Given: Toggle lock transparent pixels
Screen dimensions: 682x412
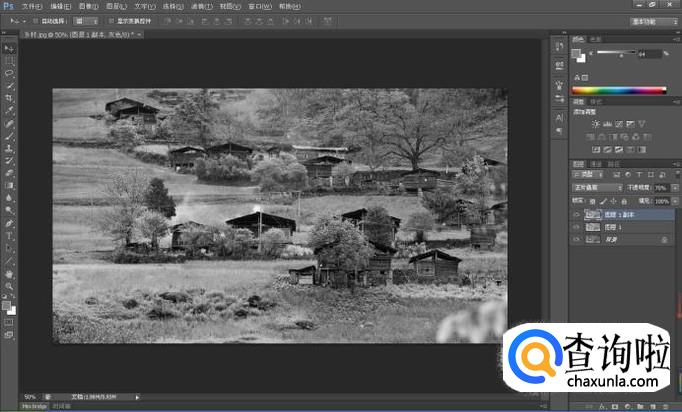Looking at the screenshot, I should pos(592,201).
